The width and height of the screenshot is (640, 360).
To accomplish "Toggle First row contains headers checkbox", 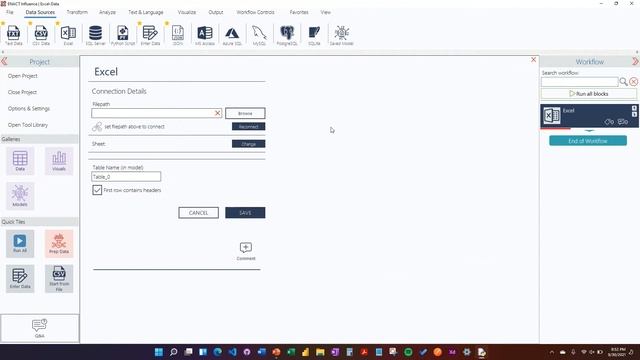I will coord(97,190).
